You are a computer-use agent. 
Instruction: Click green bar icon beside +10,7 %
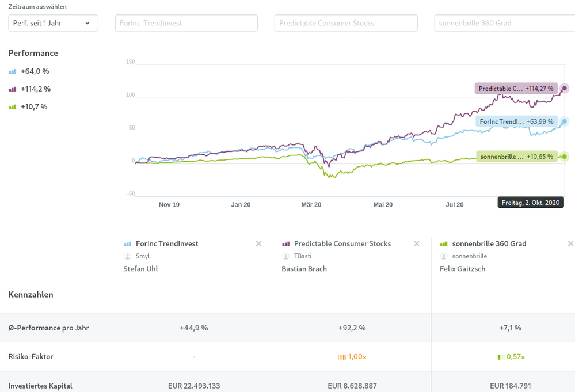[13, 107]
